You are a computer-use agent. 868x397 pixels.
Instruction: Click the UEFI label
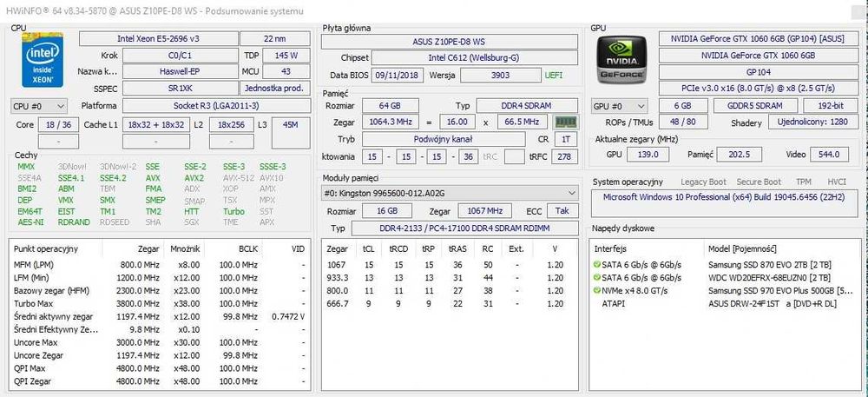(x=554, y=76)
